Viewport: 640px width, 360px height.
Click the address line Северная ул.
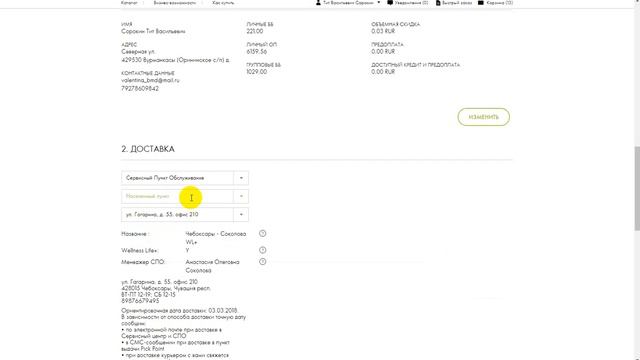coord(138,52)
